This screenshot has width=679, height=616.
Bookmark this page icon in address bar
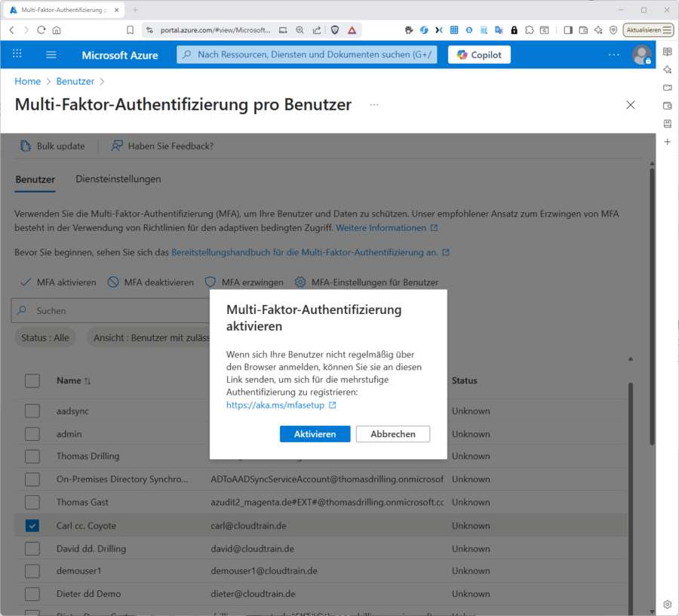tap(130, 30)
